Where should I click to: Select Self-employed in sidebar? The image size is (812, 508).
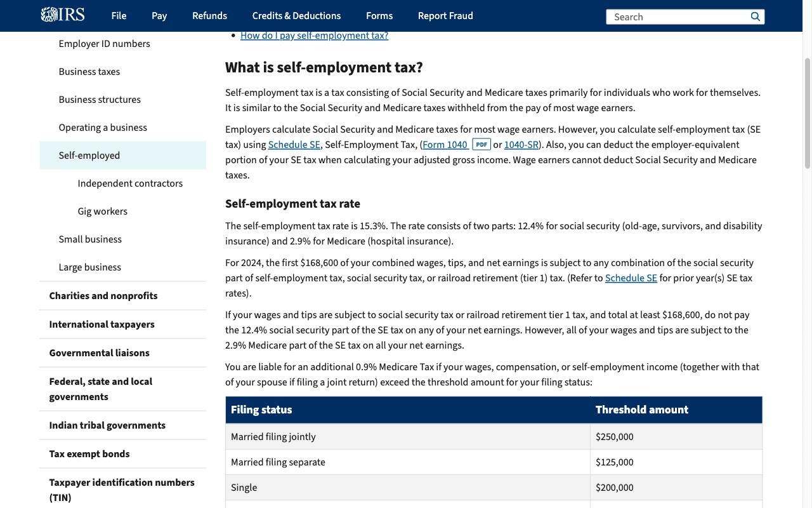(122, 156)
